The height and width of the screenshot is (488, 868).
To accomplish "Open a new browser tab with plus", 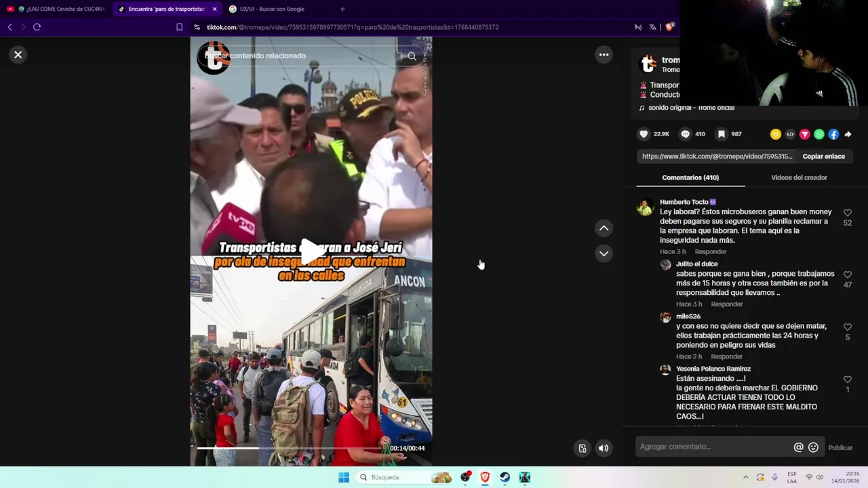I will pos(342,9).
